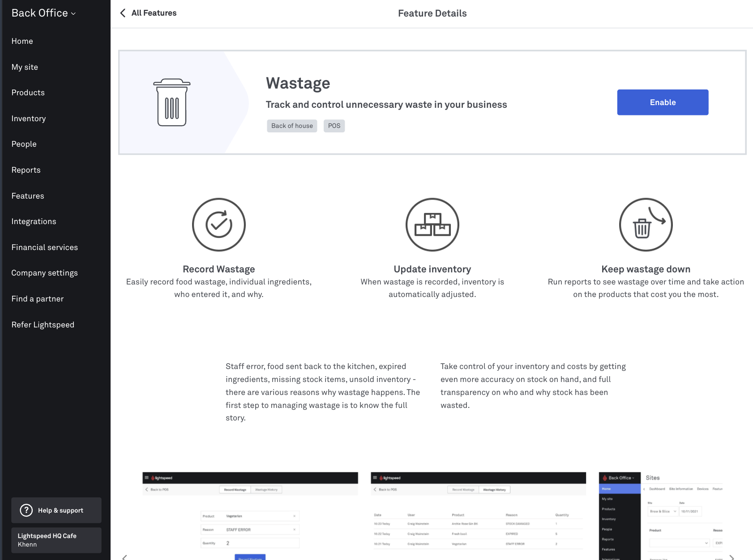Click the Keep wastage down bin icon
The height and width of the screenshot is (560, 753).
click(646, 225)
